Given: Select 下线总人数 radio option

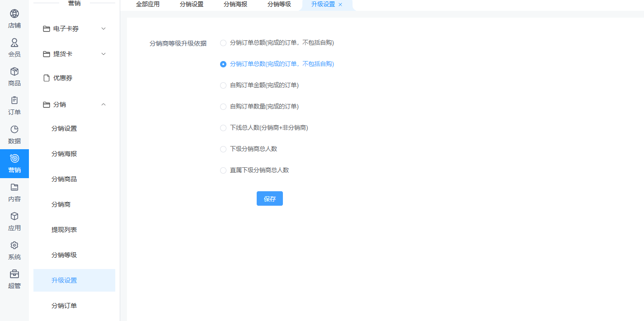Looking at the screenshot, I should (x=223, y=128).
